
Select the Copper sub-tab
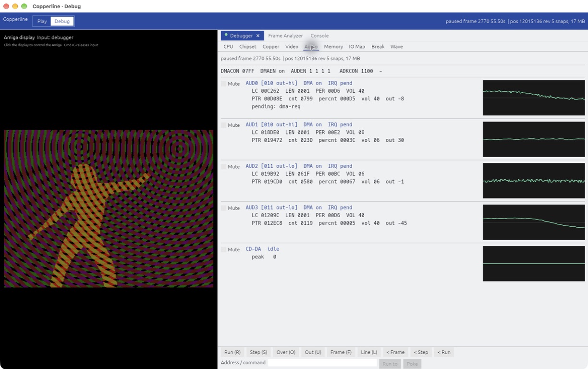[x=271, y=47]
